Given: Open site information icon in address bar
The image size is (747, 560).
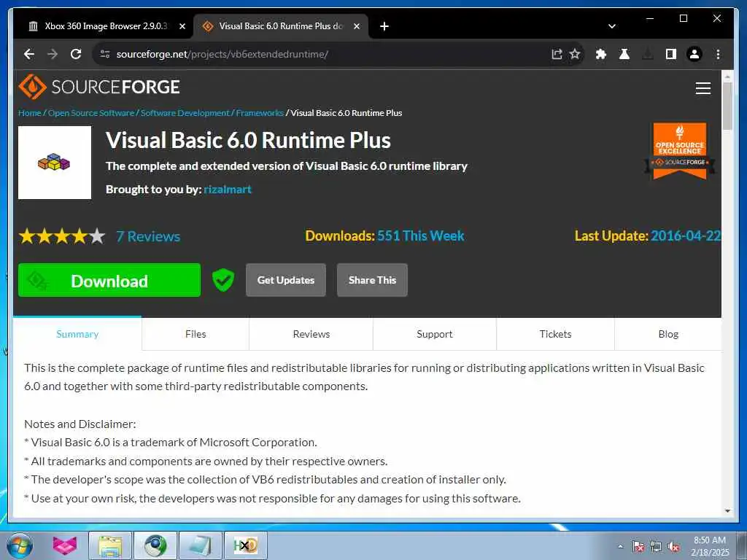Looking at the screenshot, I should (105, 54).
